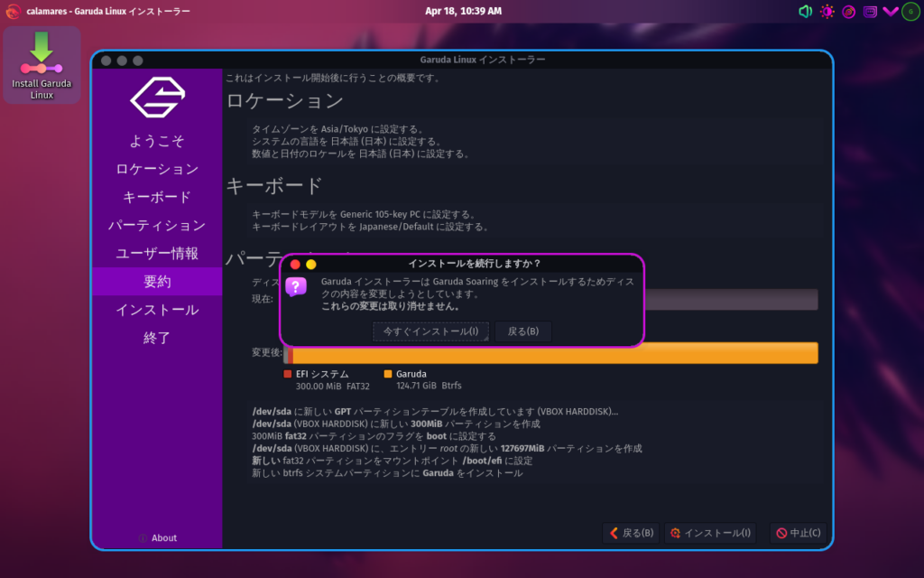Click the インストール(I) button at the installer bottom

tap(709, 533)
